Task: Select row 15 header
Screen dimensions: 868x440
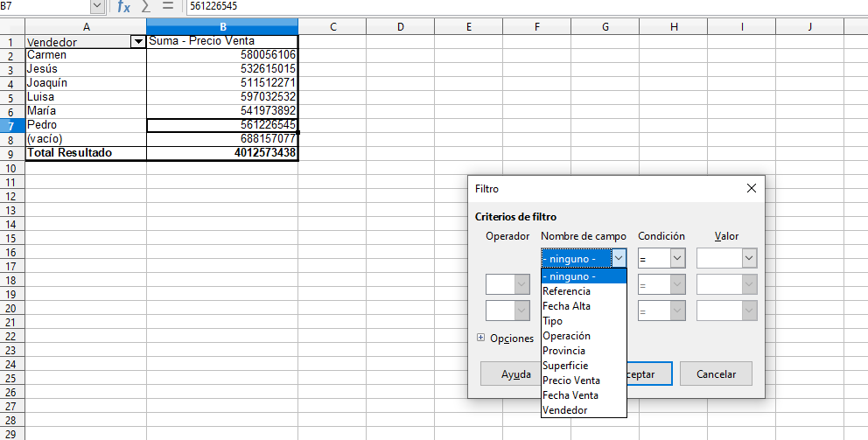Action: click(x=12, y=238)
